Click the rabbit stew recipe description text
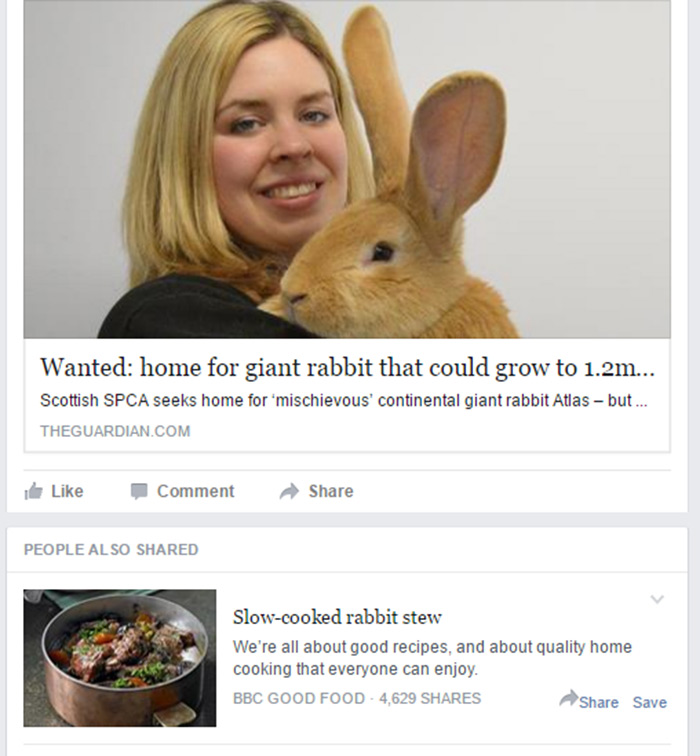Screen dimensions: 700x756 point(432,658)
